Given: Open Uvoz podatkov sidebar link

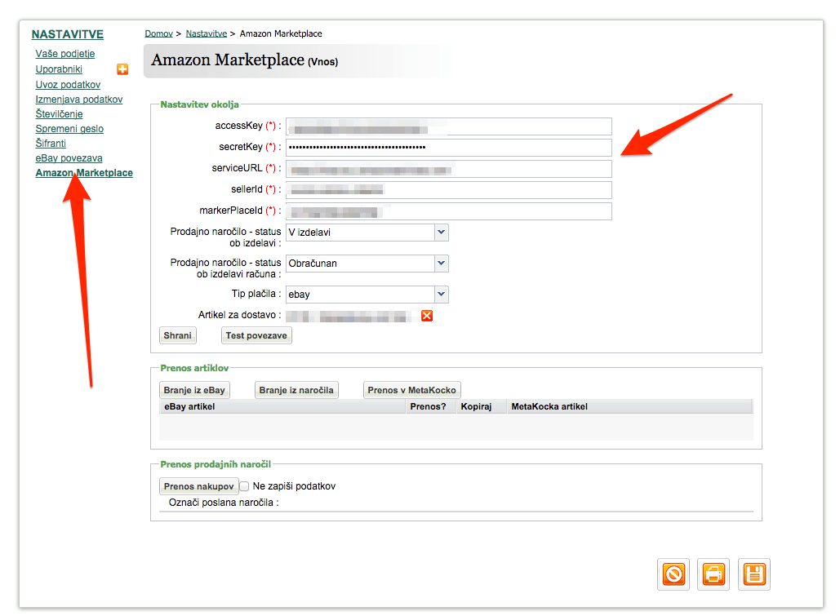Looking at the screenshot, I should click(68, 85).
